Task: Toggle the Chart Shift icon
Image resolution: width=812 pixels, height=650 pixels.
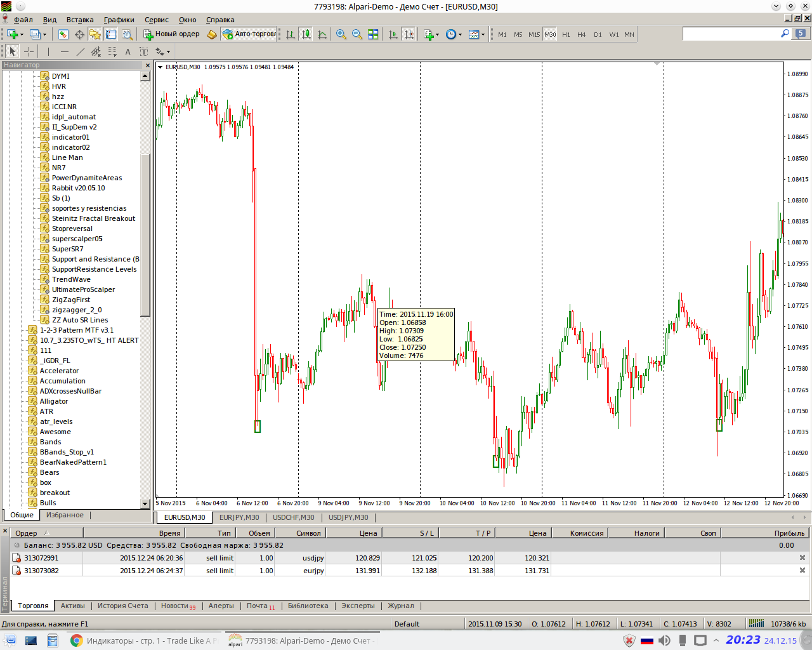Action: click(409, 34)
